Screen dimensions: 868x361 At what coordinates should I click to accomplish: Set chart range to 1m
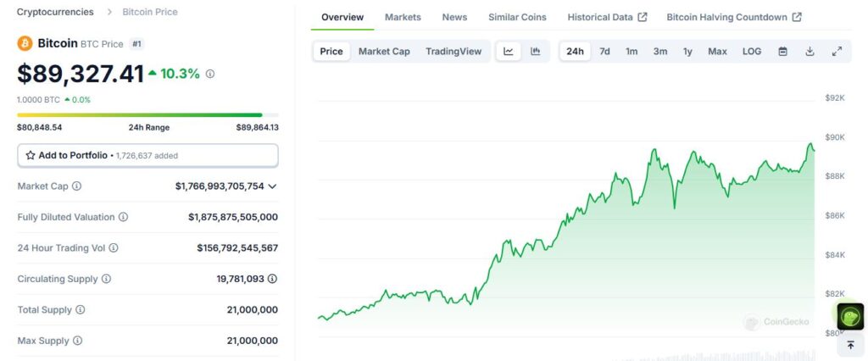point(632,52)
